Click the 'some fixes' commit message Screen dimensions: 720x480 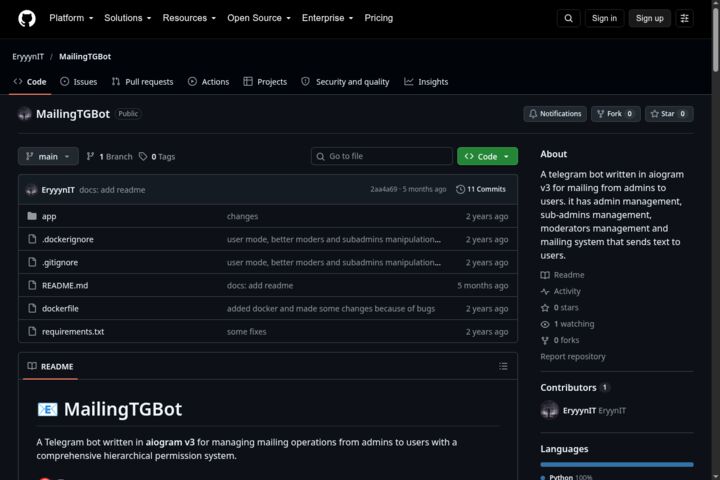(x=247, y=332)
